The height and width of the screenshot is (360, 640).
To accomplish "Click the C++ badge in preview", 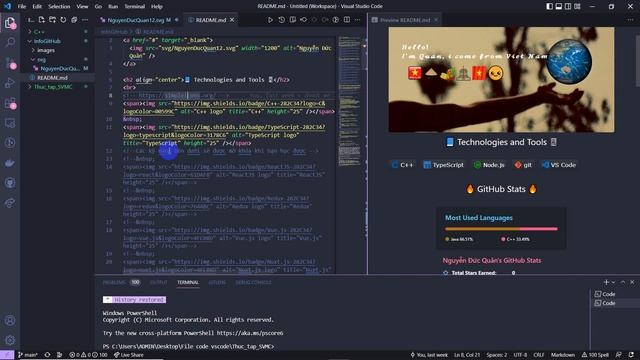I will (402, 165).
